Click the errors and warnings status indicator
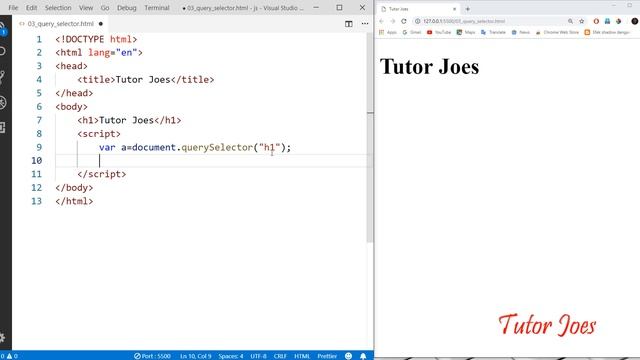This screenshot has height=360, width=640. tap(9, 356)
